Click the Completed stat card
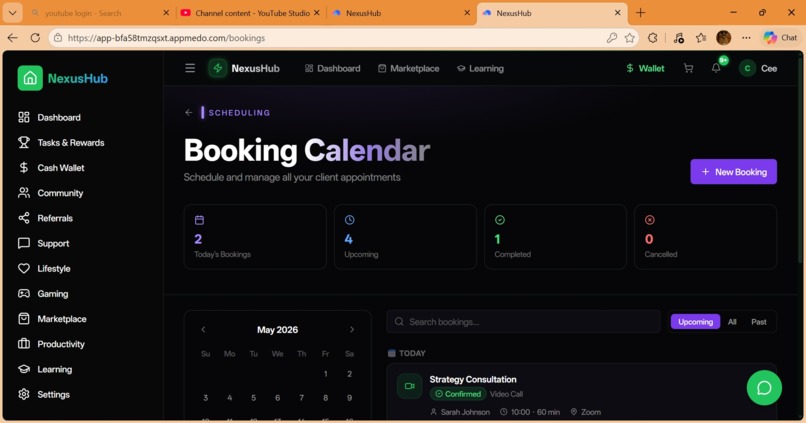Viewport: 806px width, 423px height. [x=555, y=237]
